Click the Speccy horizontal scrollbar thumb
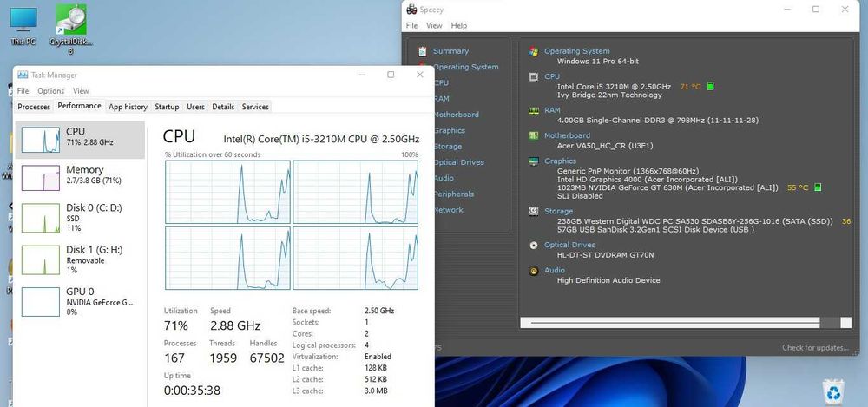 [x=674, y=322]
